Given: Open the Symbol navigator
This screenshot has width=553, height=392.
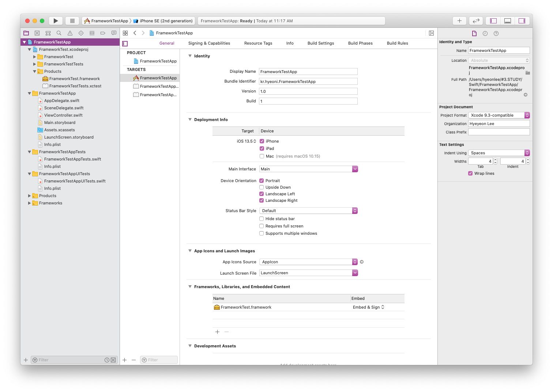Looking at the screenshot, I should tap(48, 33).
